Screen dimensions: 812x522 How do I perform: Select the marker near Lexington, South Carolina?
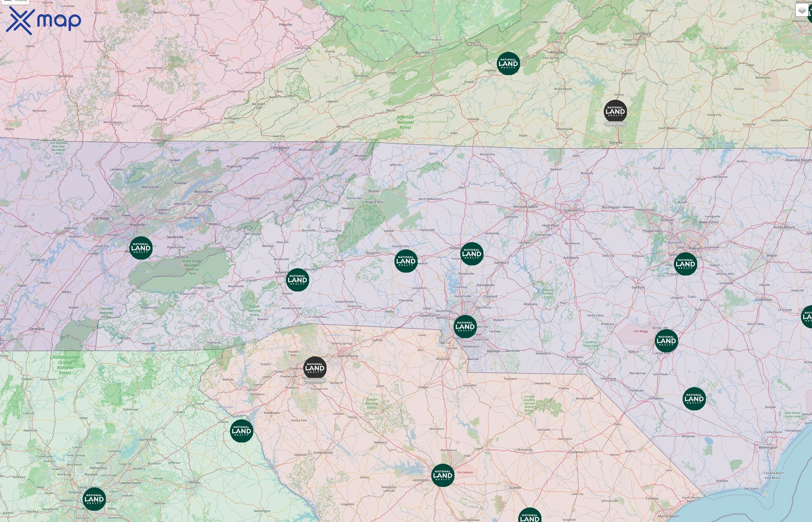[x=443, y=475]
